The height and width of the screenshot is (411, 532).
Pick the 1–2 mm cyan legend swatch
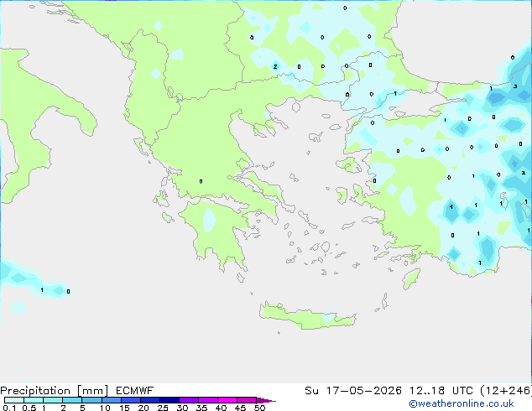point(53,400)
